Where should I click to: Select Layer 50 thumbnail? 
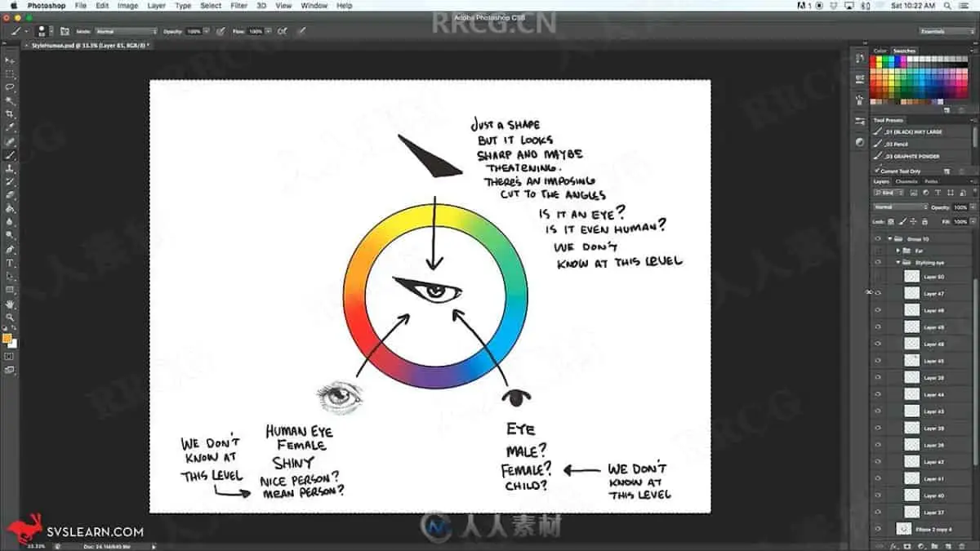pyautogui.click(x=911, y=277)
